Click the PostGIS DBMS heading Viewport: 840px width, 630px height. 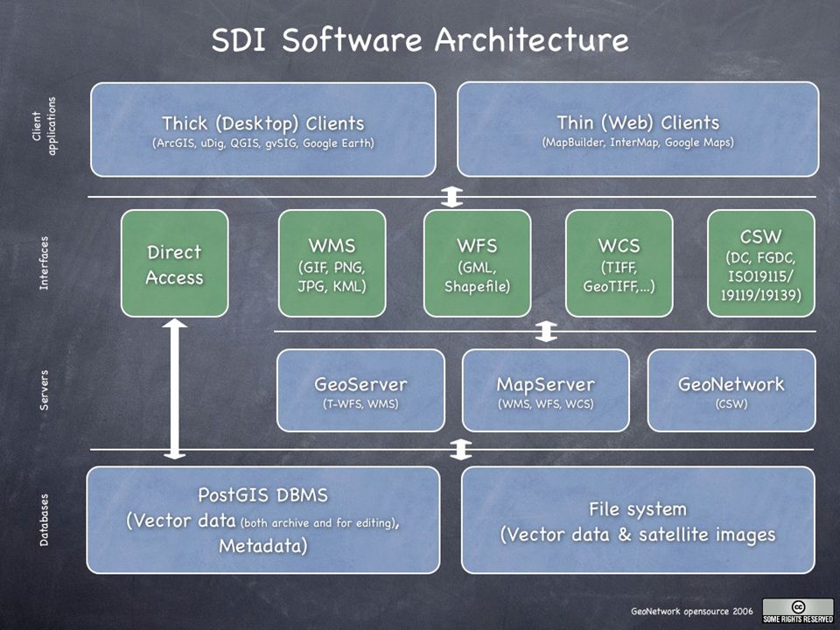click(x=263, y=494)
